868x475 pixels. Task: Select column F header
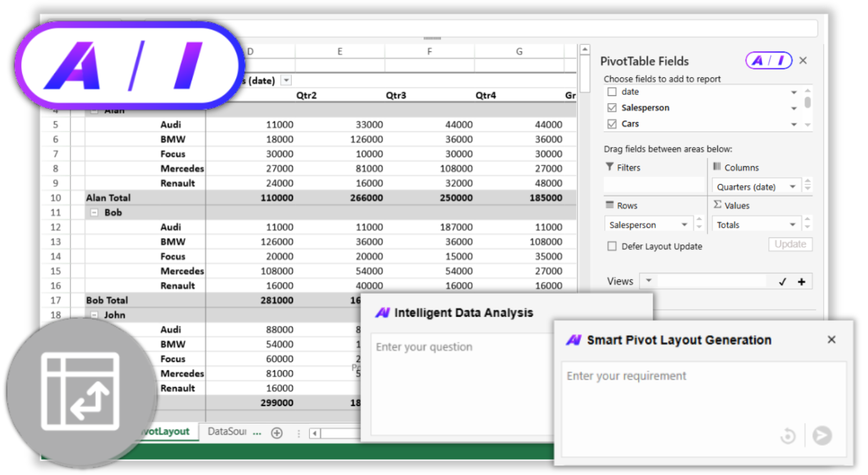[430, 52]
